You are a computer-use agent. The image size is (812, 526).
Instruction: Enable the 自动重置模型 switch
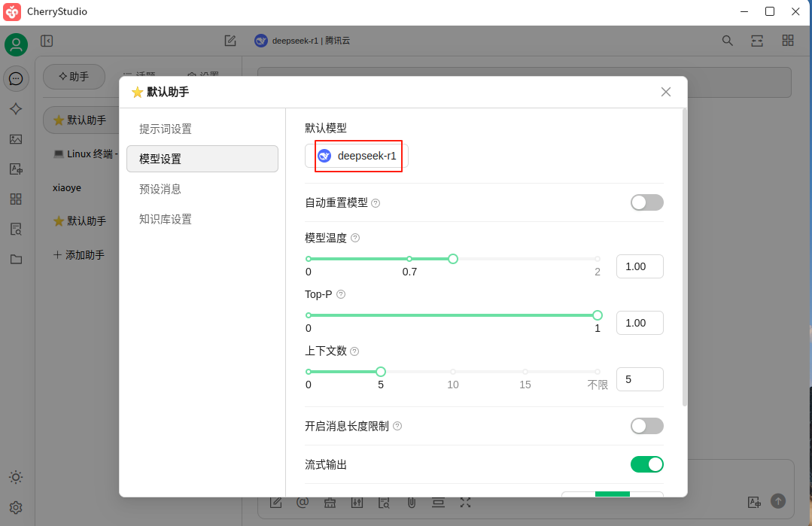(x=646, y=202)
